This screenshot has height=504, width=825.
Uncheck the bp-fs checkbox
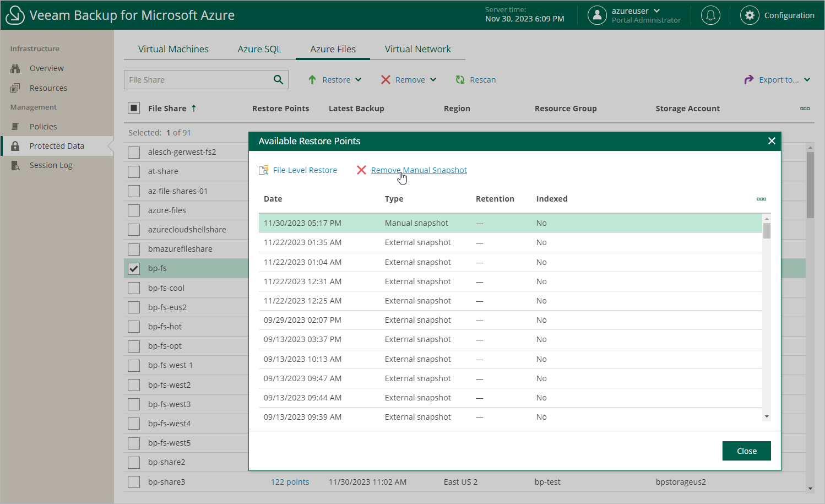134,268
